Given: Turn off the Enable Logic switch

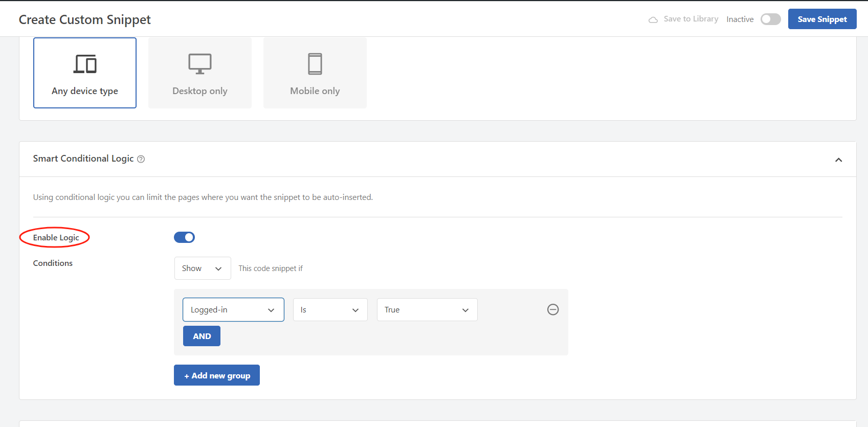Looking at the screenshot, I should coord(184,237).
